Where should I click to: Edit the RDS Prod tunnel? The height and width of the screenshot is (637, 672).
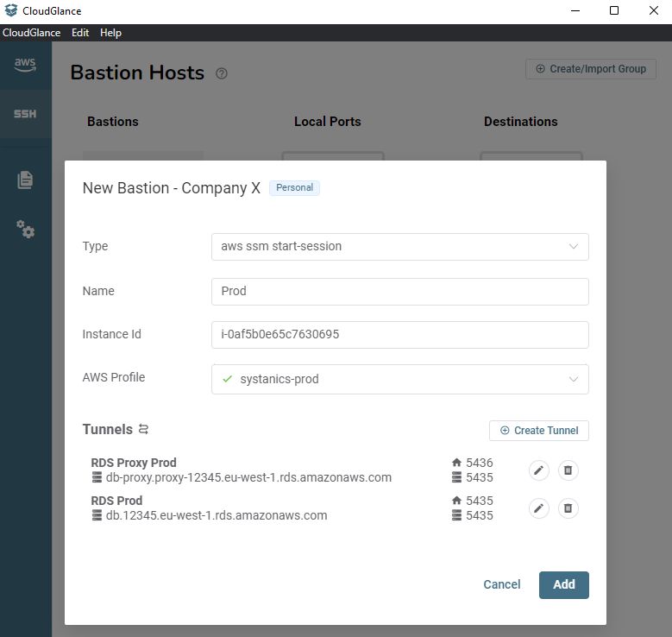coord(538,508)
